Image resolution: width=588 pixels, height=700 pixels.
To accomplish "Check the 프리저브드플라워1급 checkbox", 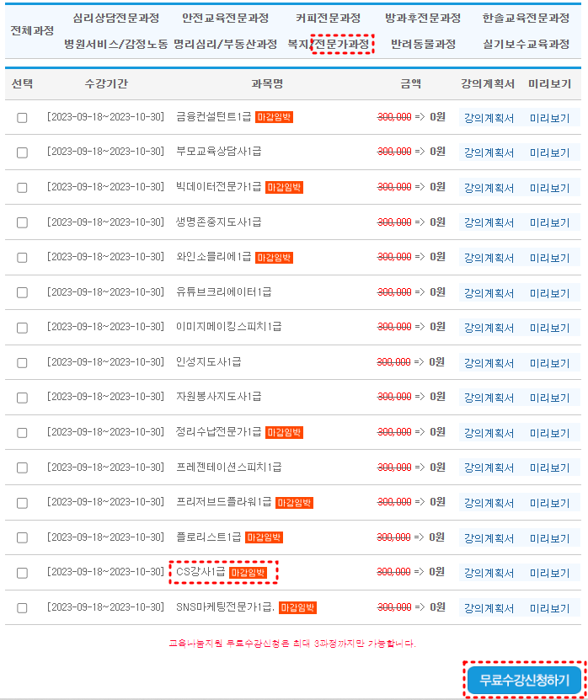I will 22,503.
